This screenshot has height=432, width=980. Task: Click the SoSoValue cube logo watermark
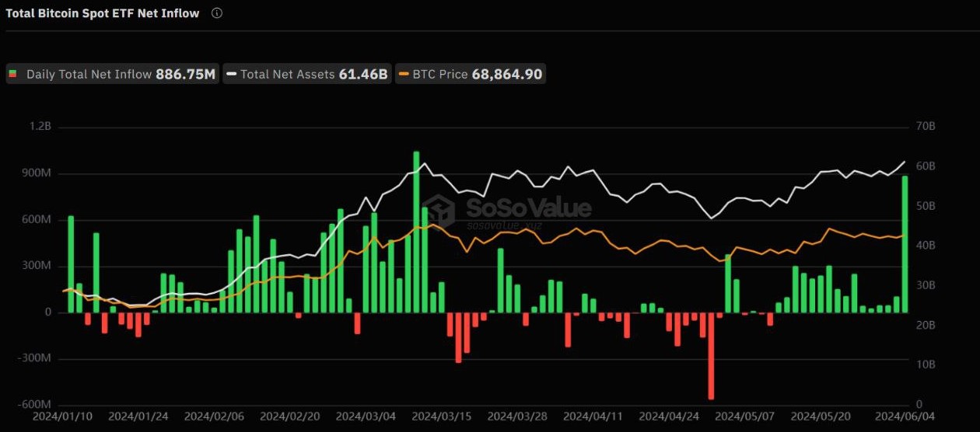click(x=442, y=211)
